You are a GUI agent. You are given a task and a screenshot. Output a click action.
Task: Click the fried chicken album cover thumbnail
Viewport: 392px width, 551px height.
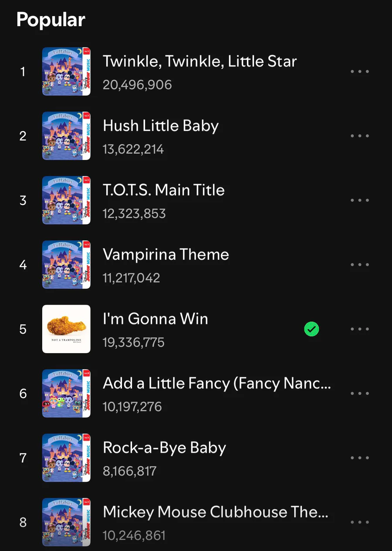pyautogui.click(x=66, y=329)
